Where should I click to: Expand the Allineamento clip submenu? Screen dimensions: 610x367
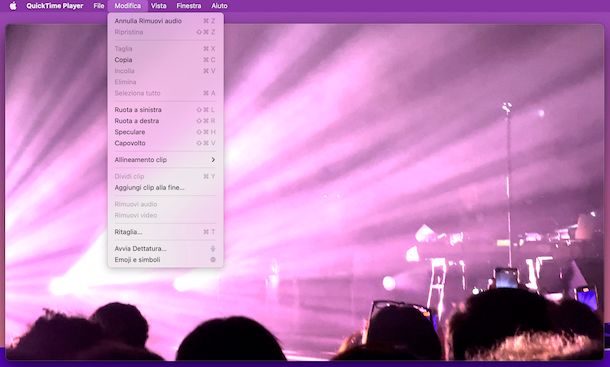165,160
